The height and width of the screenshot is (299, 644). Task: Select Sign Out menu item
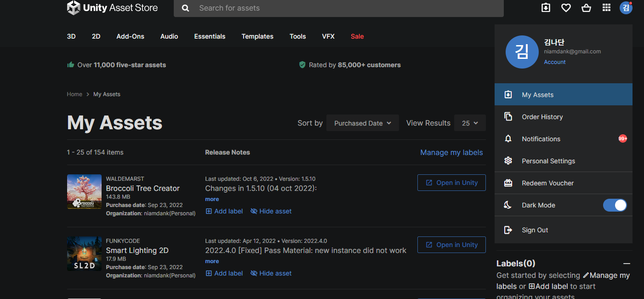(x=564, y=230)
